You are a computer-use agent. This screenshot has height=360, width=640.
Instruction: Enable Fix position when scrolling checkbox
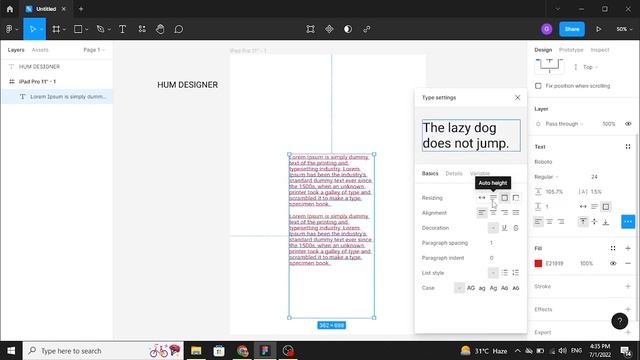[x=538, y=86]
